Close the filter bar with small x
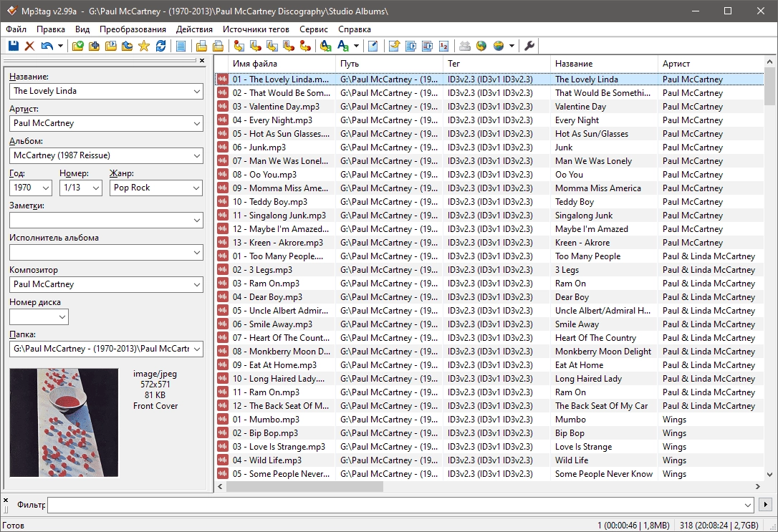Screen dimensions: 778x532 point(6,500)
